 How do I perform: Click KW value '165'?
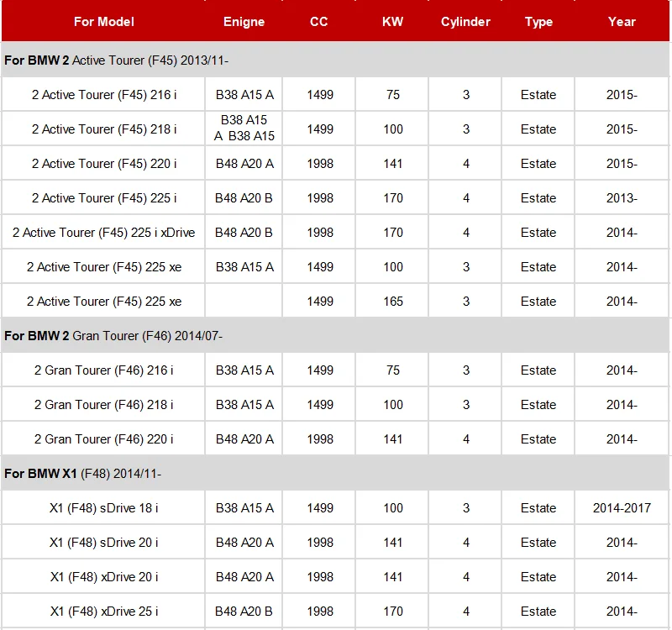click(392, 302)
